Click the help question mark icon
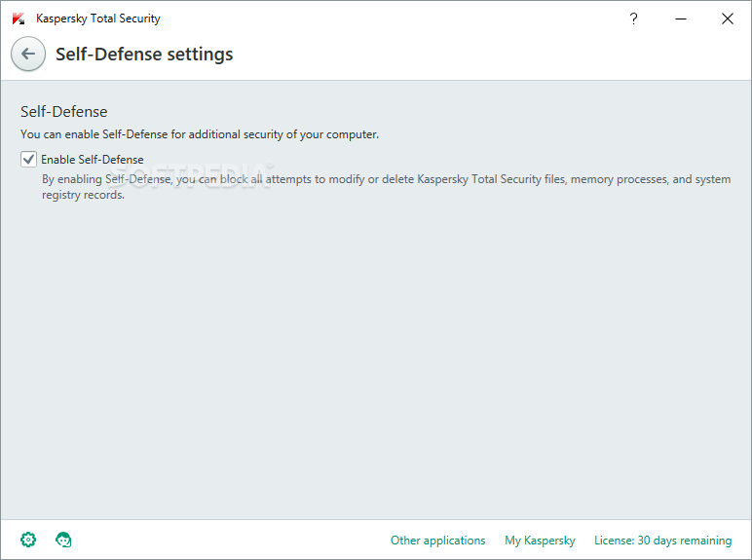This screenshot has width=752, height=560. (x=633, y=19)
